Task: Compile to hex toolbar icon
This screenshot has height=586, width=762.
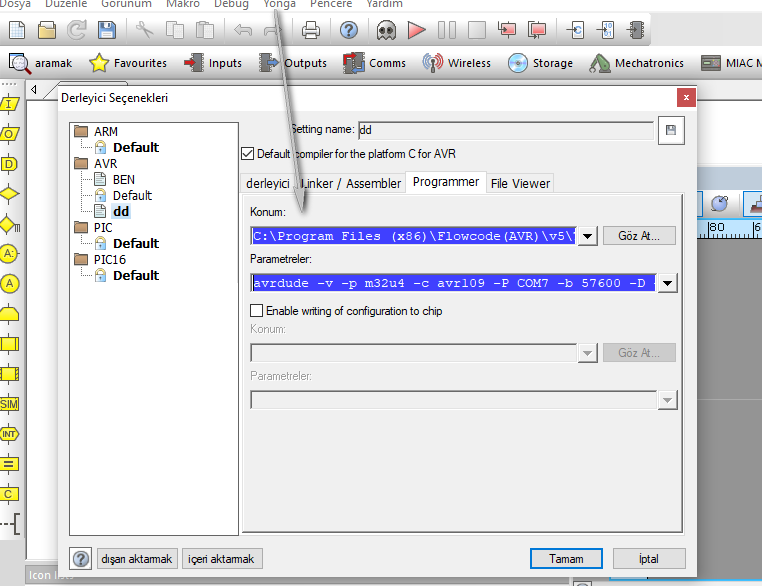Action: pos(606,30)
